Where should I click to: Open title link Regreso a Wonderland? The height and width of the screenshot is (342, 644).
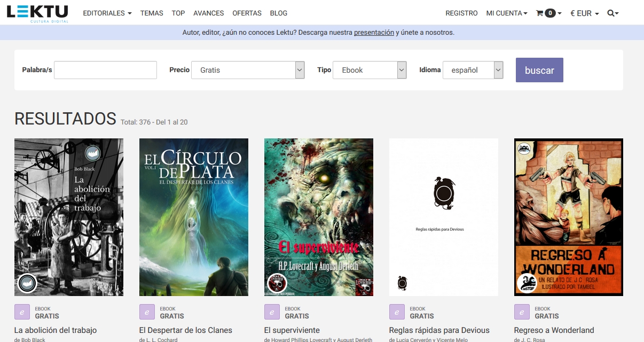(x=554, y=330)
